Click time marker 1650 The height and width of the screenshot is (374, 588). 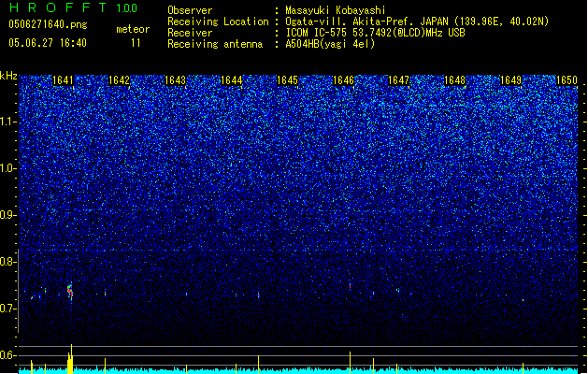point(566,80)
